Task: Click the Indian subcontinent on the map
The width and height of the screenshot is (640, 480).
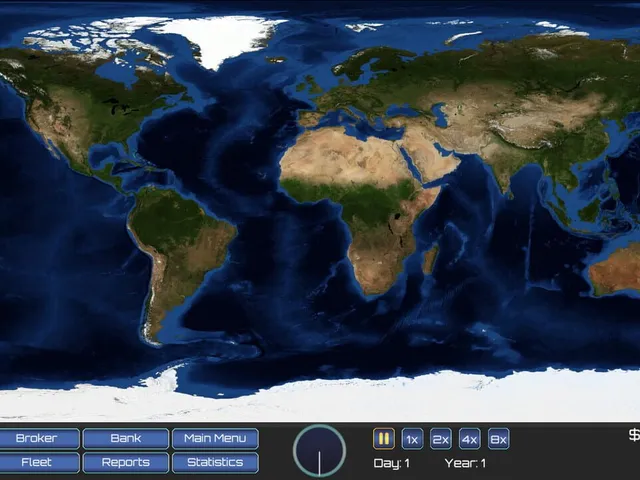Action: [x=504, y=169]
